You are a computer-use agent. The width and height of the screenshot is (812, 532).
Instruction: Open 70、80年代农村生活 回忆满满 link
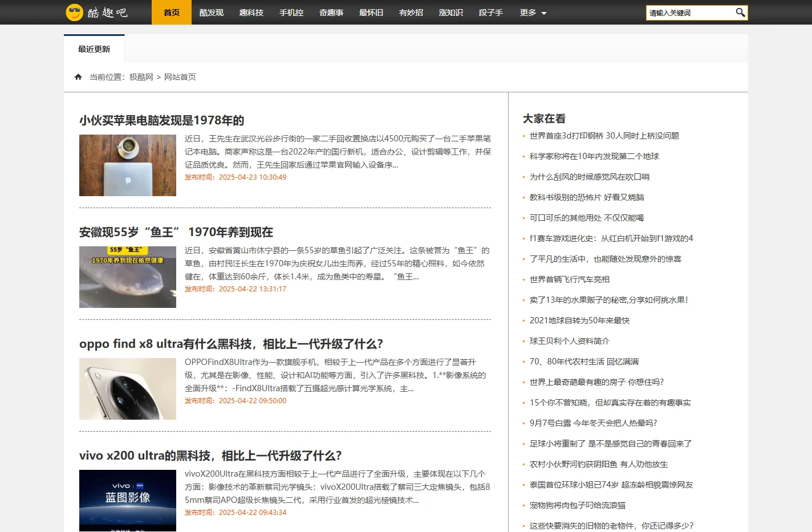click(x=584, y=362)
